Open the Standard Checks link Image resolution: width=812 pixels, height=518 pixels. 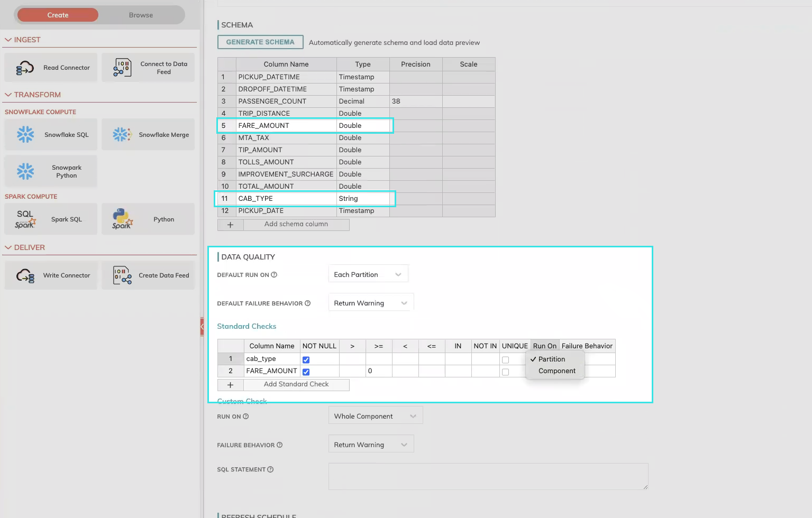click(x=247, y=326)
